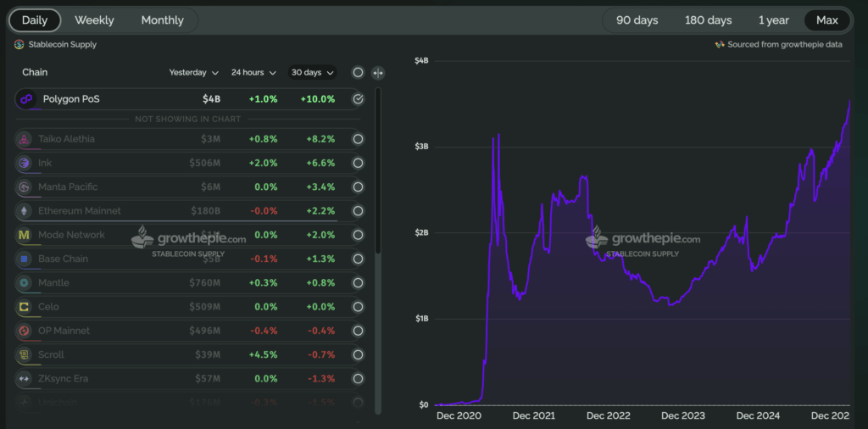Click the Ethereum Mainnet chain icon
868x429 pixels.
23,211
